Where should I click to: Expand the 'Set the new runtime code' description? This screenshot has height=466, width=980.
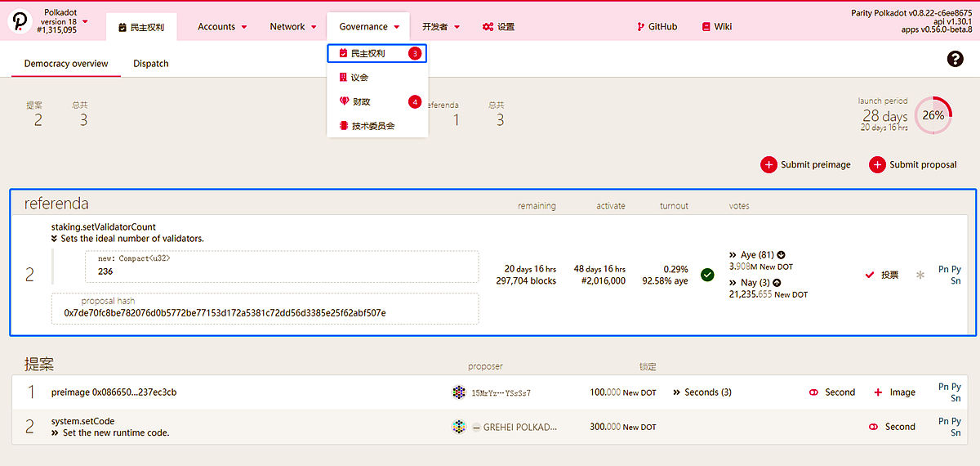(x=55, y=432)
